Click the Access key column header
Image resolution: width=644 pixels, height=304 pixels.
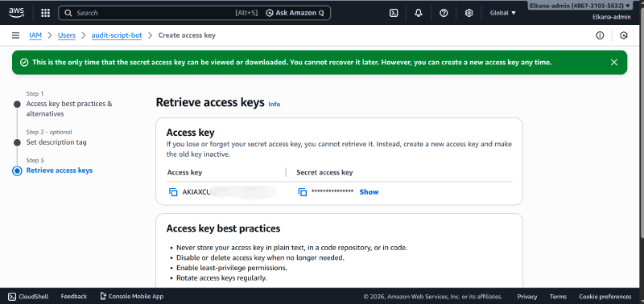(184, 172)
